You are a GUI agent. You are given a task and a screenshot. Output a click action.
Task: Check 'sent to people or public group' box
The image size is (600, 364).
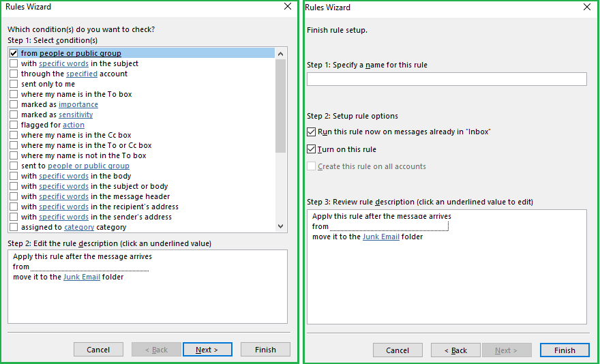(14, 166)
